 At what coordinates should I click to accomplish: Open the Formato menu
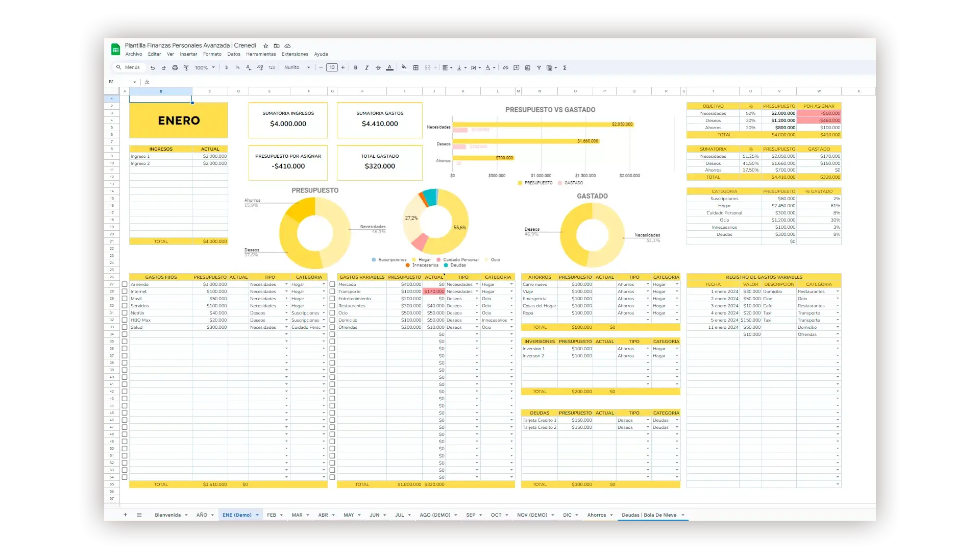point(212,54)
